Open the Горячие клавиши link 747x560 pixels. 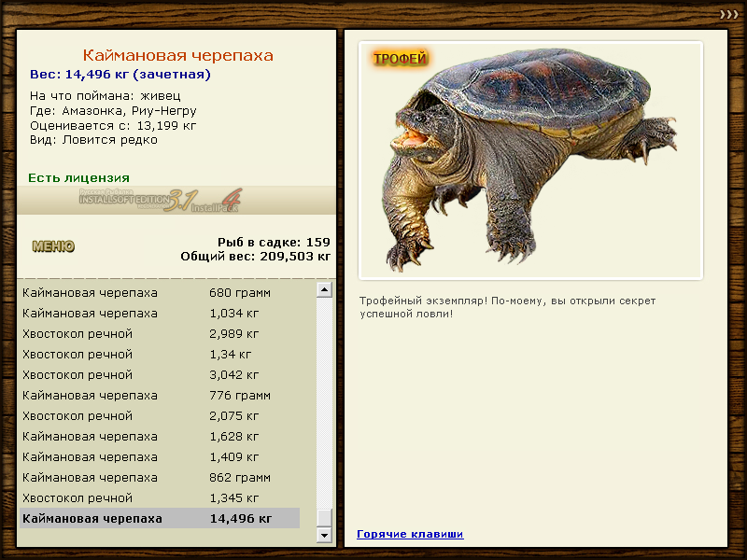(410, 534)
